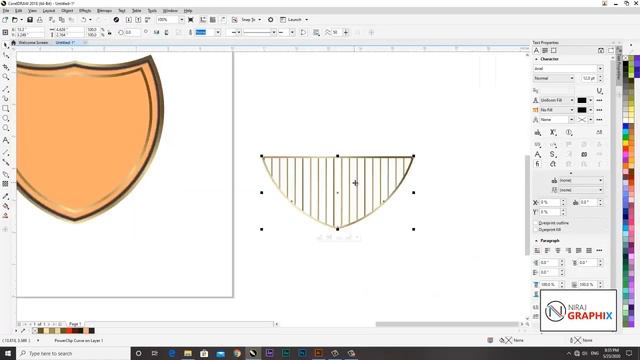Open the Effects menu
Viewport: 640px width, 360px height.
click(85, 11)
